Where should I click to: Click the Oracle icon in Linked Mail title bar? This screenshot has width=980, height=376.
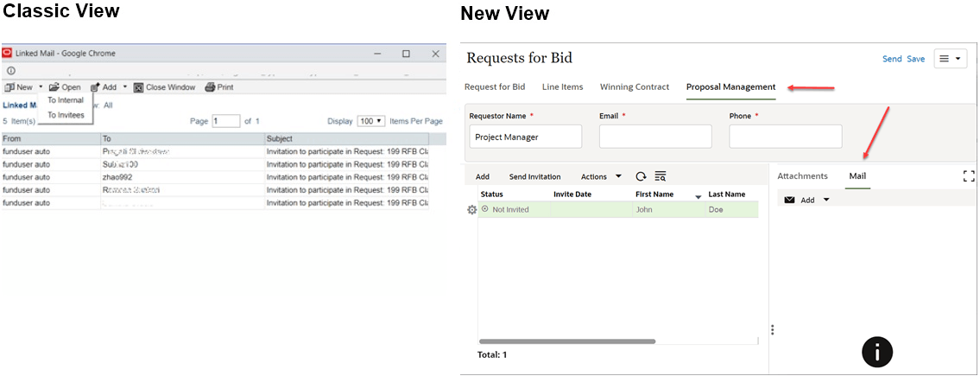click(x=8, y=54)
